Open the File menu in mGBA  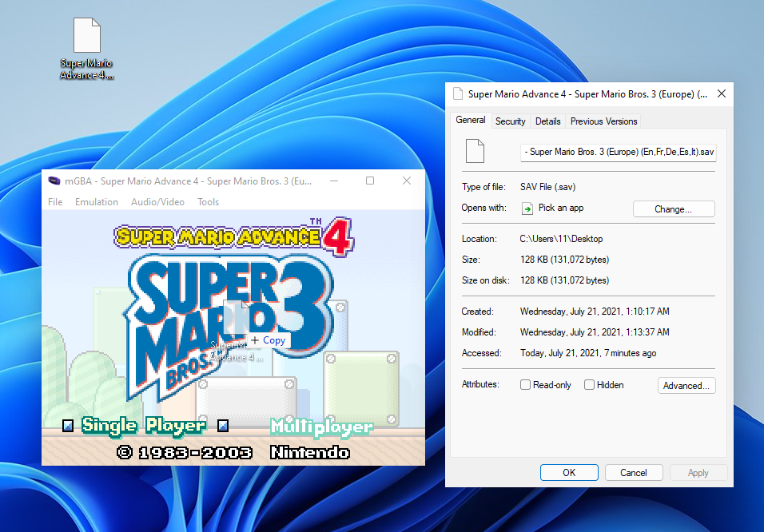click(55, 201)
